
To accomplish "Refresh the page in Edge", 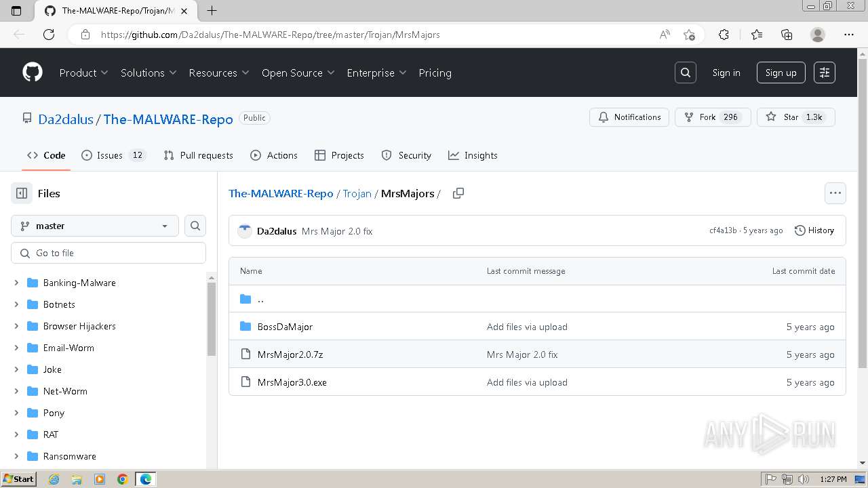I will (x=49, y=35).
